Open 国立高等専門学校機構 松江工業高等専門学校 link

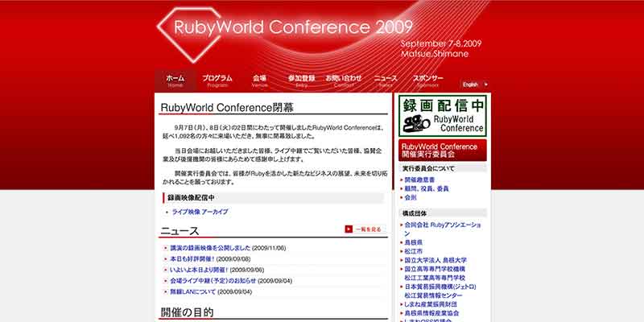tap(435, 274)
